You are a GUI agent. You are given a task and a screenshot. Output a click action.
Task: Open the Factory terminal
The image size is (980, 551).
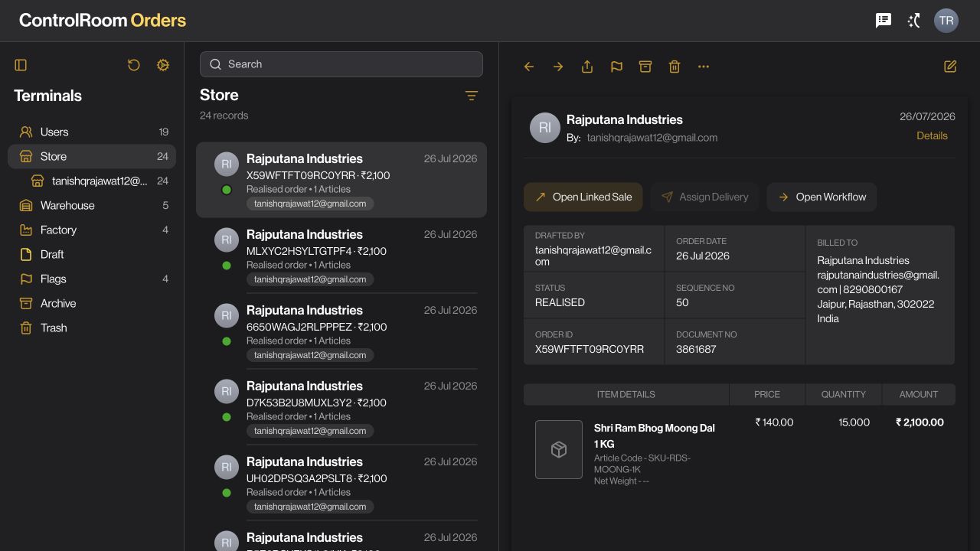click(x=92, y=230)
